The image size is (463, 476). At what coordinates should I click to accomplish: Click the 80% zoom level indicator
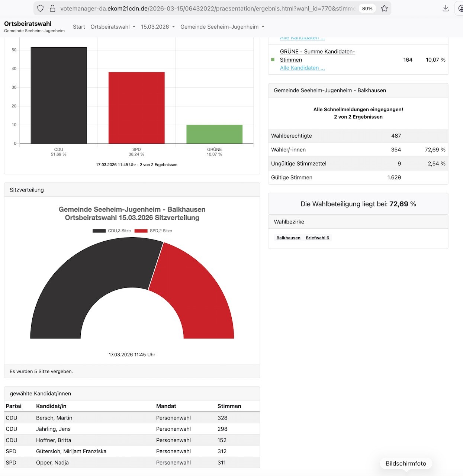(x=367, y=8)
